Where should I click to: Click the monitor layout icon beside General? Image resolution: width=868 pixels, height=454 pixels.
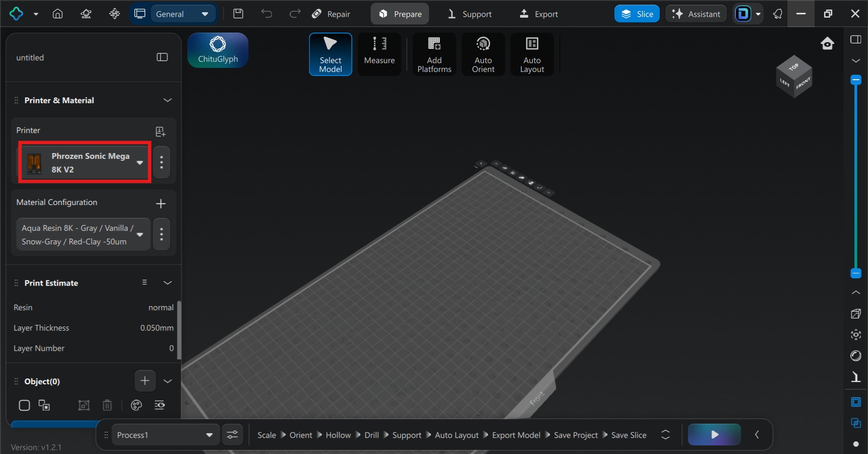click(x=140, y=14)
